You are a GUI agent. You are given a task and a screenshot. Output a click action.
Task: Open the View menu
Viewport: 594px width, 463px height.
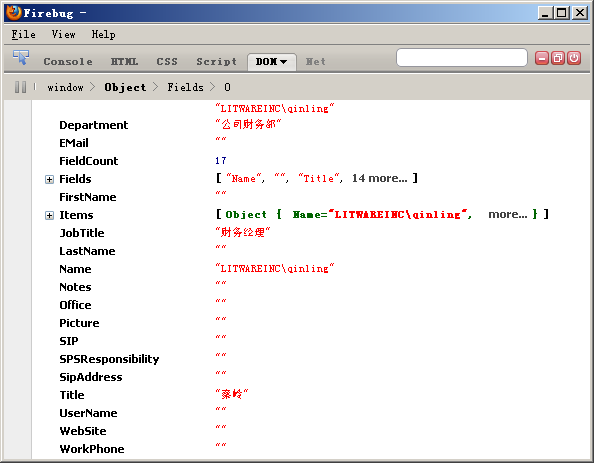64,34
